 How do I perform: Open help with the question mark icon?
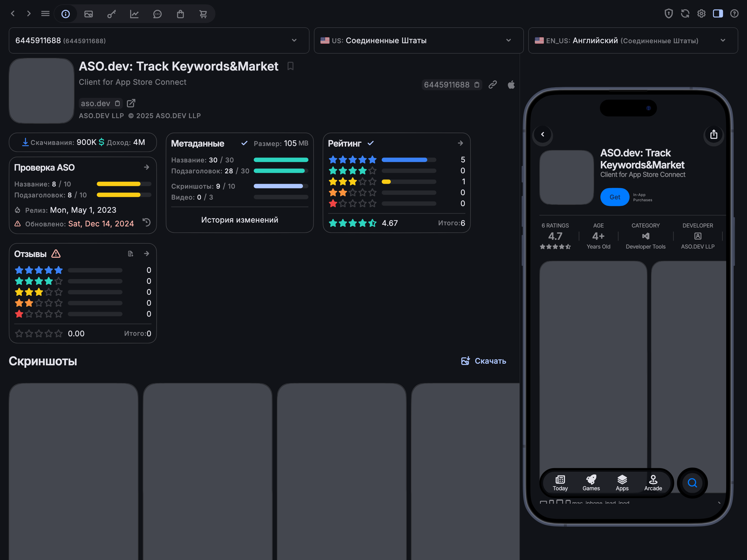coord(734,13)
